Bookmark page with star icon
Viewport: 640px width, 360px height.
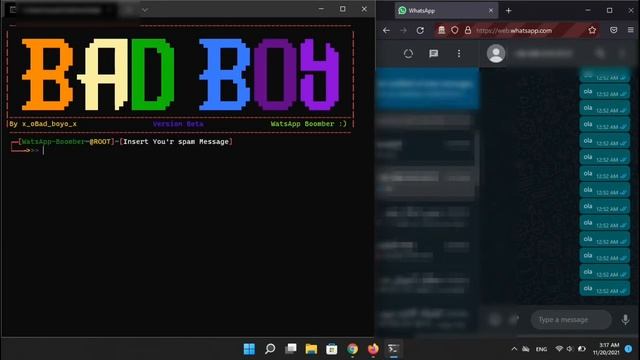[x=592, y=30]
